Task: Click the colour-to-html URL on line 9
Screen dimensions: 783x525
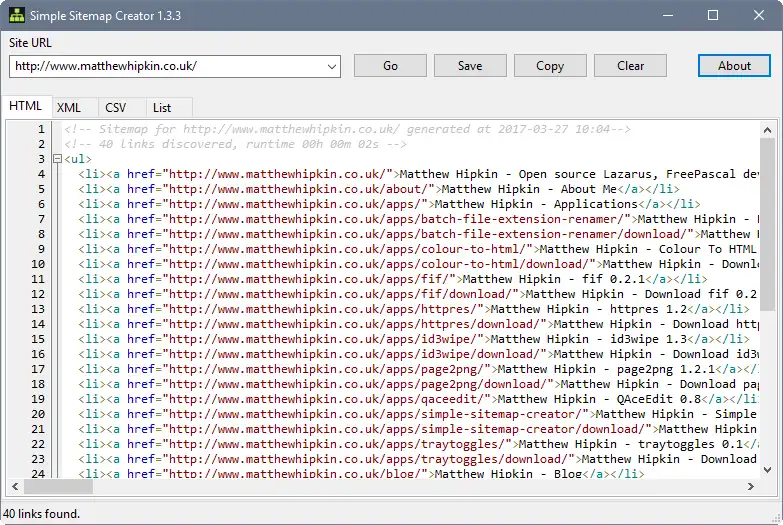Action: (x=348, y=249)
